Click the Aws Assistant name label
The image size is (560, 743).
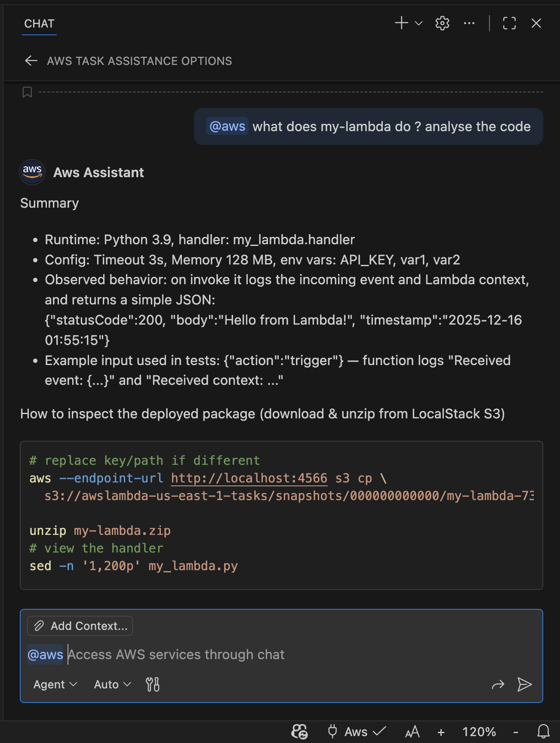click(98, 172)
